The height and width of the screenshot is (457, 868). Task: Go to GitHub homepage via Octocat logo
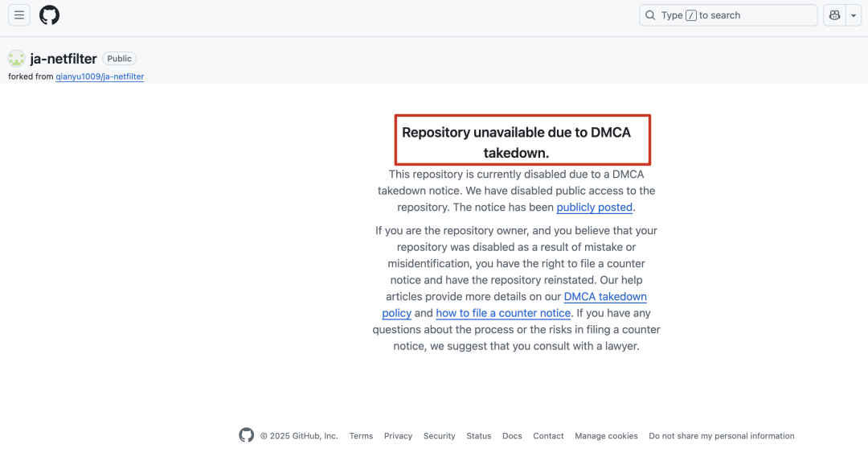[x=49, y=15]
